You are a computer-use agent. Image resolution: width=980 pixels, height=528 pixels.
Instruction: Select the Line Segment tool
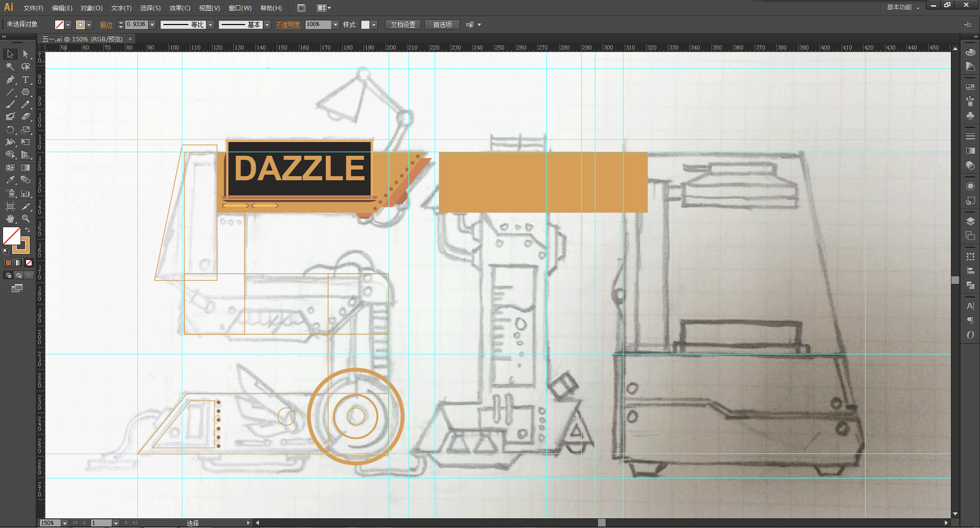[x=10, y=92]
